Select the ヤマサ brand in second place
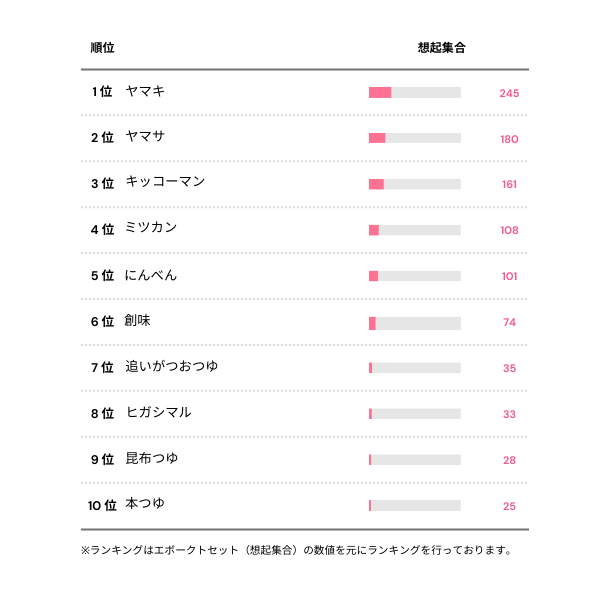The height and width of the screenshot is (600, 600). click(145, 138)
